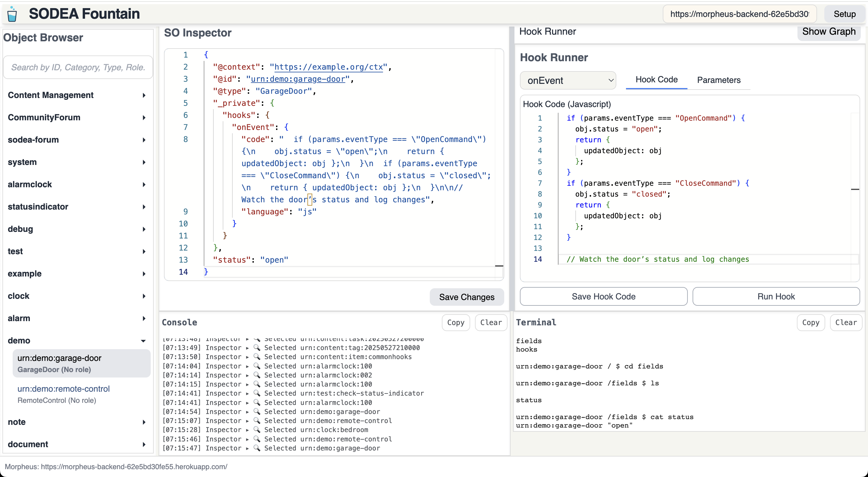This screenshot has height=477, width=868.
Task: Click line number 8 in SO Inspector
Action: click(185, 139)
